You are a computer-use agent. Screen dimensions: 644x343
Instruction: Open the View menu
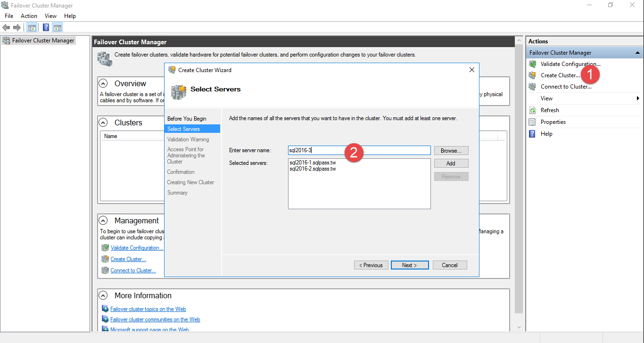point(51,16)
